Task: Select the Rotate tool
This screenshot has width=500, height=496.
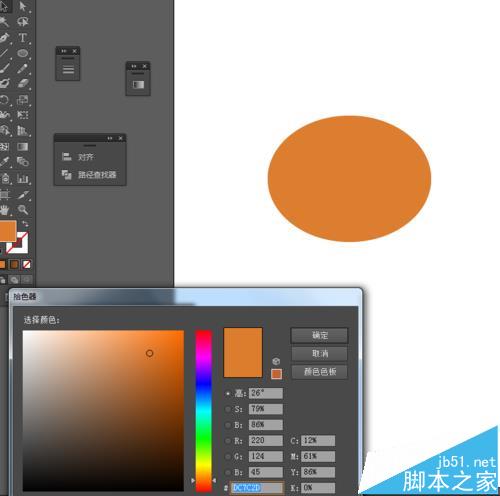Action: pos(4,99)
